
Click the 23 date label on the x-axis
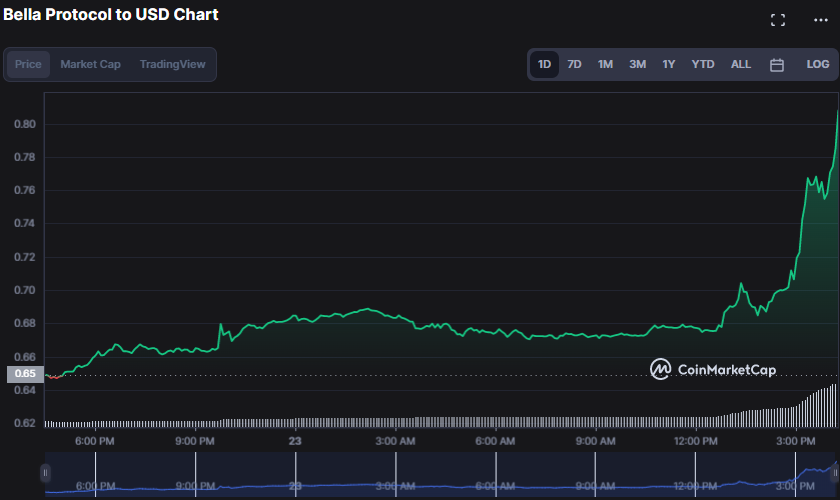(295, 441)
